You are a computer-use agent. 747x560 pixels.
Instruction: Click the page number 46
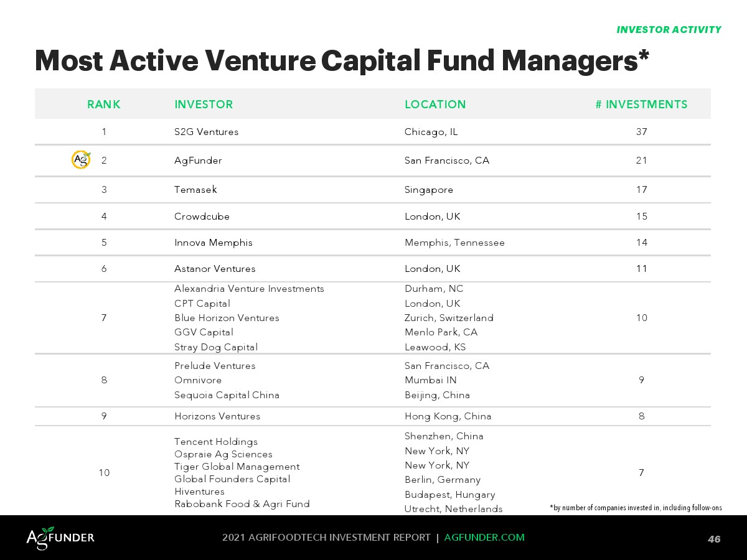[x=714, y=539]
